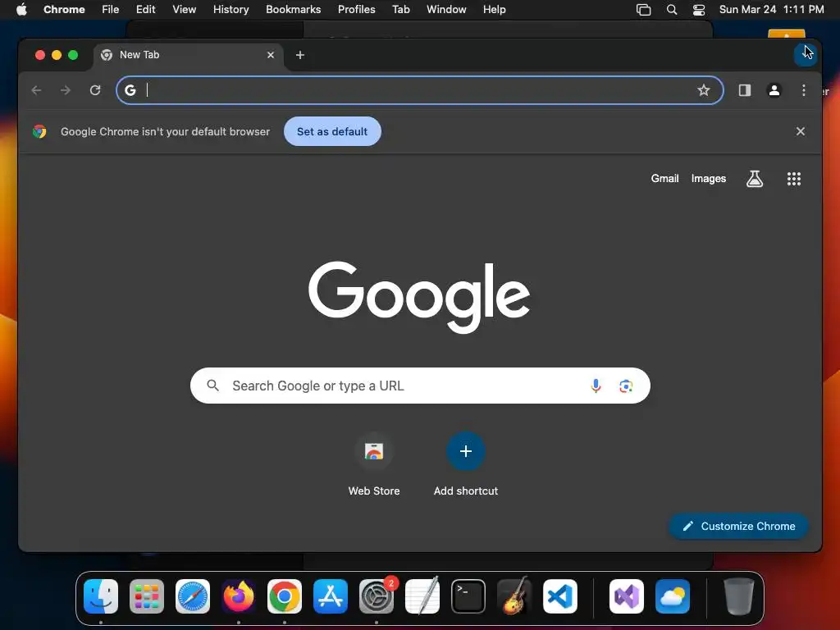Screen dimensions: 840x630
Task: Open Trash from the Dock
Action: 739,596
